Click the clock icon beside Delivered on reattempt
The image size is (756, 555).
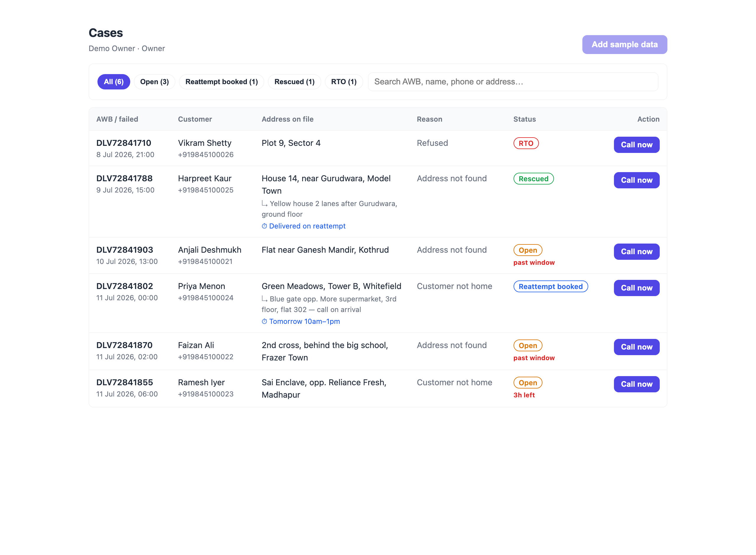coord(264,226)
